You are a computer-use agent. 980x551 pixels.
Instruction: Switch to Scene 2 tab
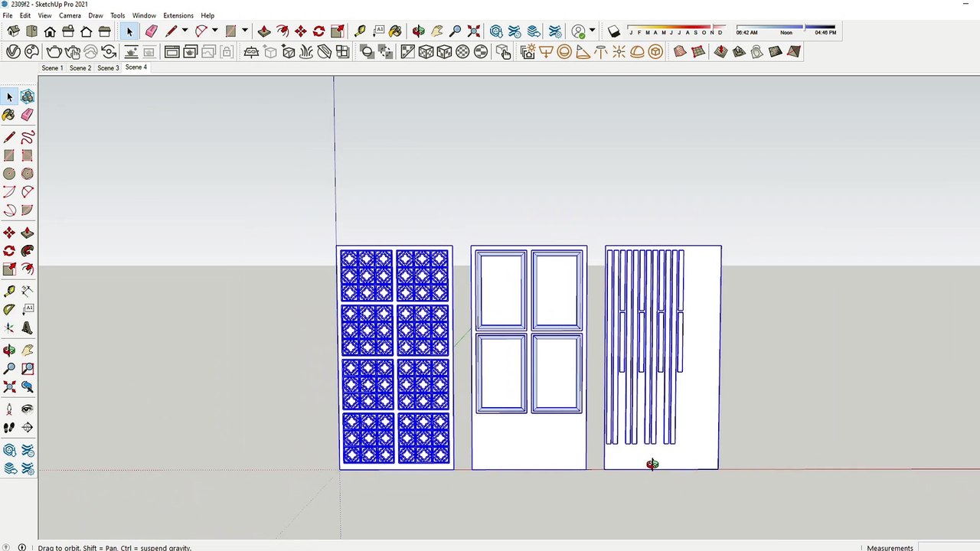pos(80,68)
